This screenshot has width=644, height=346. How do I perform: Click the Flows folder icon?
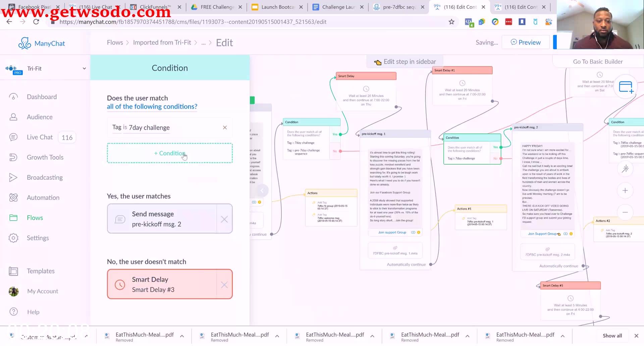(13, 218)
